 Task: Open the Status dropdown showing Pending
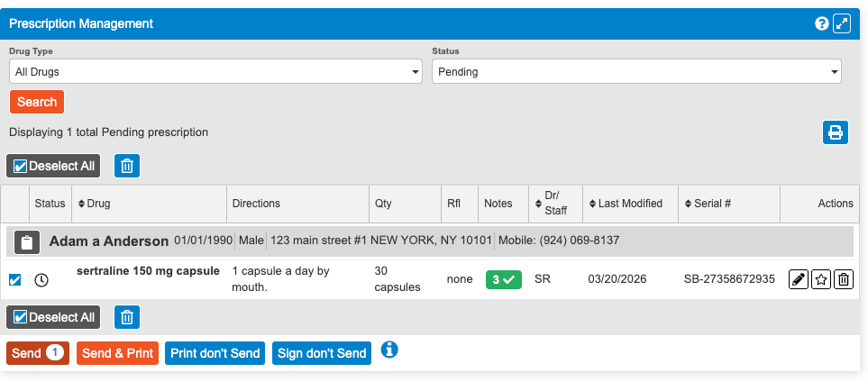pos(636,71)
